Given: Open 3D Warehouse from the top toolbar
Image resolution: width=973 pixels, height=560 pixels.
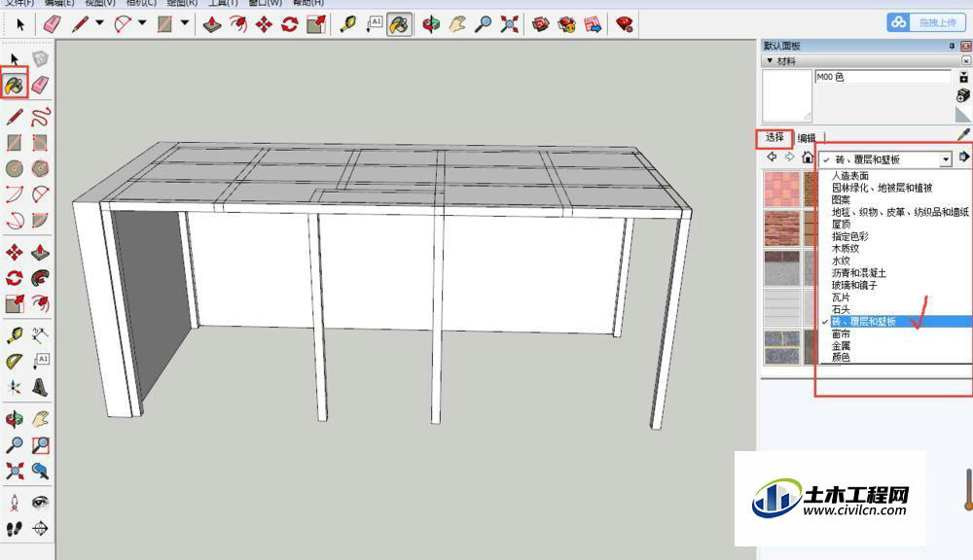Looking at the screenshot, I should [x=540, y=25].
